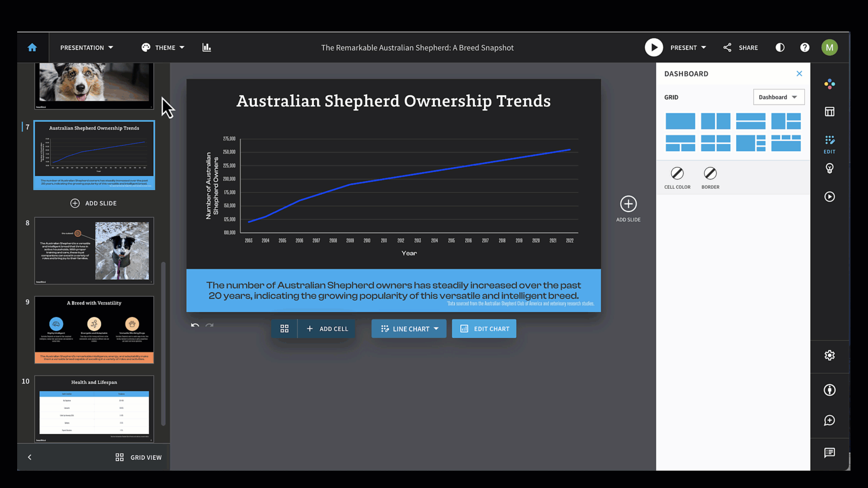
Task: Select the partially visible dog photo slide thumbnail
Action: point(94,86)
